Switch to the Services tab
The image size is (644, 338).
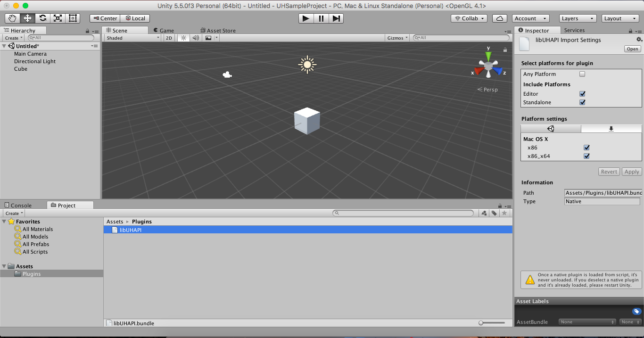pyautogui.click(x=574, y=31)
